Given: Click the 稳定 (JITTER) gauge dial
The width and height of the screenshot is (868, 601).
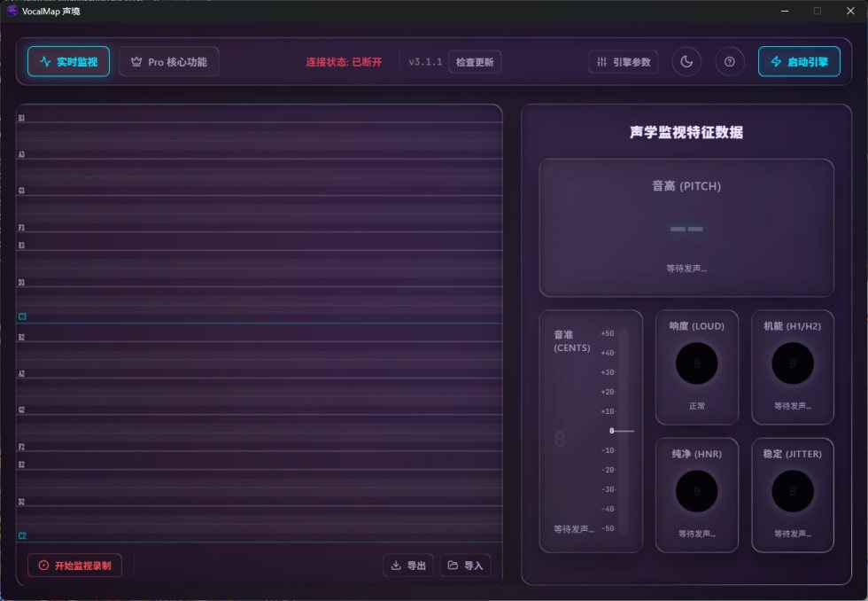Looking at the screenshot, I should (793, 491).
